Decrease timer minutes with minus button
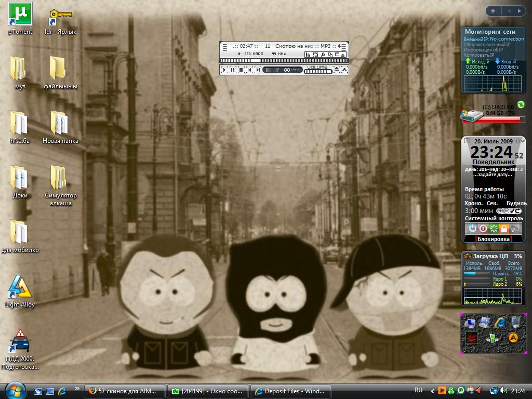The height and width of the screenshot is (399, 532). pyautogui.click(x=506, y=211)
